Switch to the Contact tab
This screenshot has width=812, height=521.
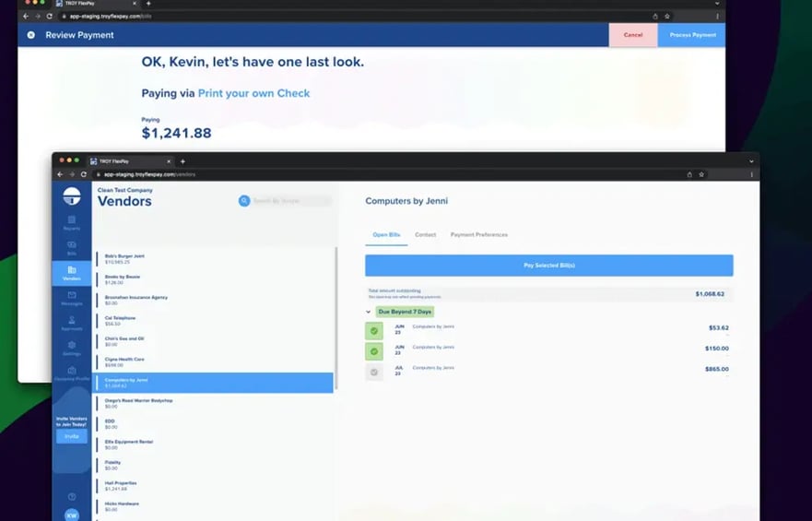point(425,234)
